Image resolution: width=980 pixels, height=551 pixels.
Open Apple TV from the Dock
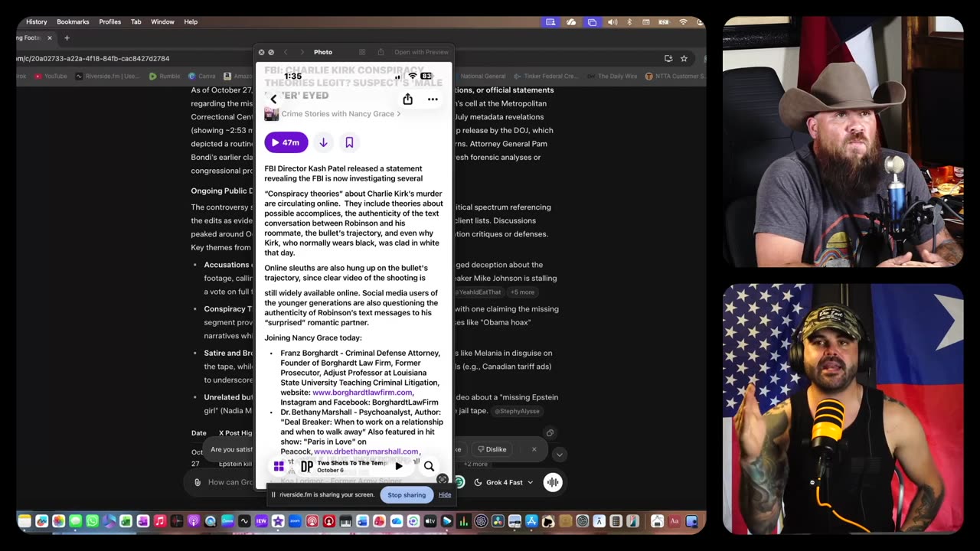pos(430,521)
